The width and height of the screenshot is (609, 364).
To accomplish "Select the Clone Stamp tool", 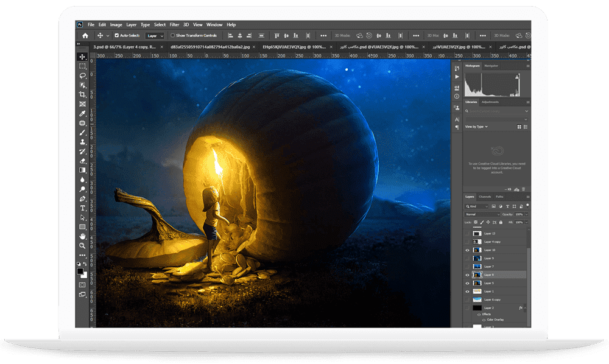I will [82, 142].
